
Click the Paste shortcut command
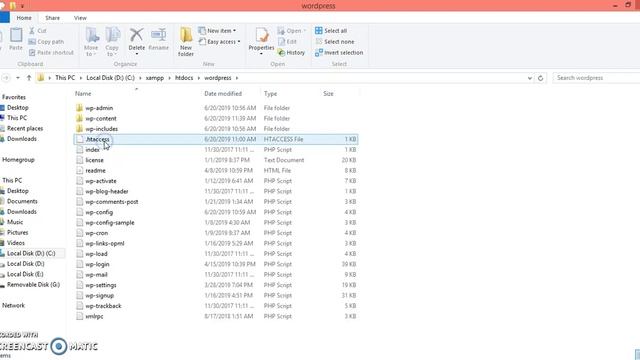coord(51,53)
